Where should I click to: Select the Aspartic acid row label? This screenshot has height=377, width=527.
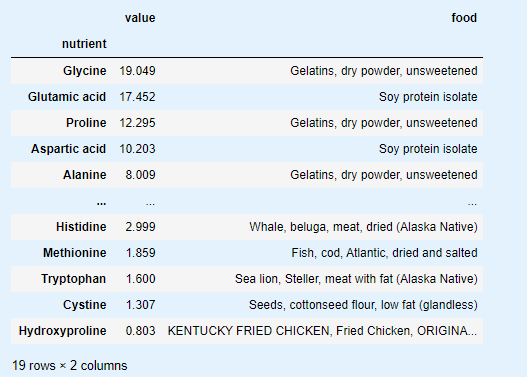coord(69,149)
